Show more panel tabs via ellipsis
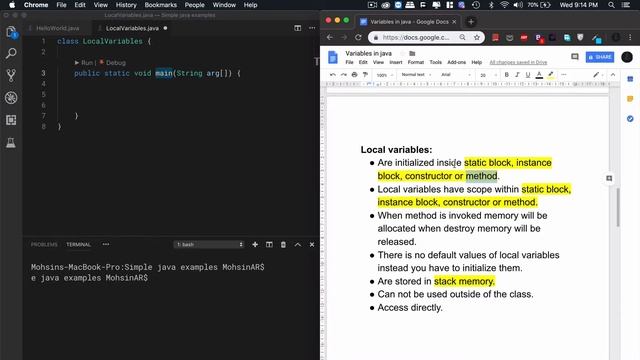640x360 pixels. click(x=106, y=244)
